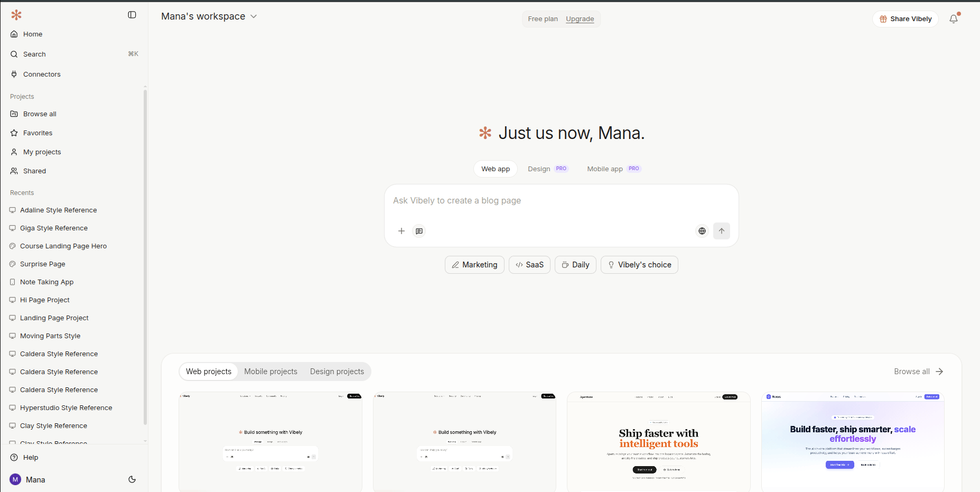Click the plus attach icon in prompt box

click(402, 231)
